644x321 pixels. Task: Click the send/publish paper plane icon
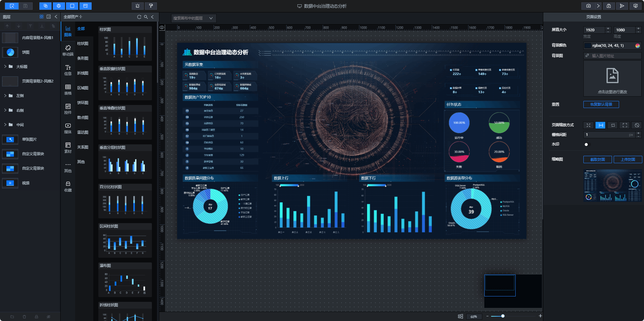click(622, 6)
